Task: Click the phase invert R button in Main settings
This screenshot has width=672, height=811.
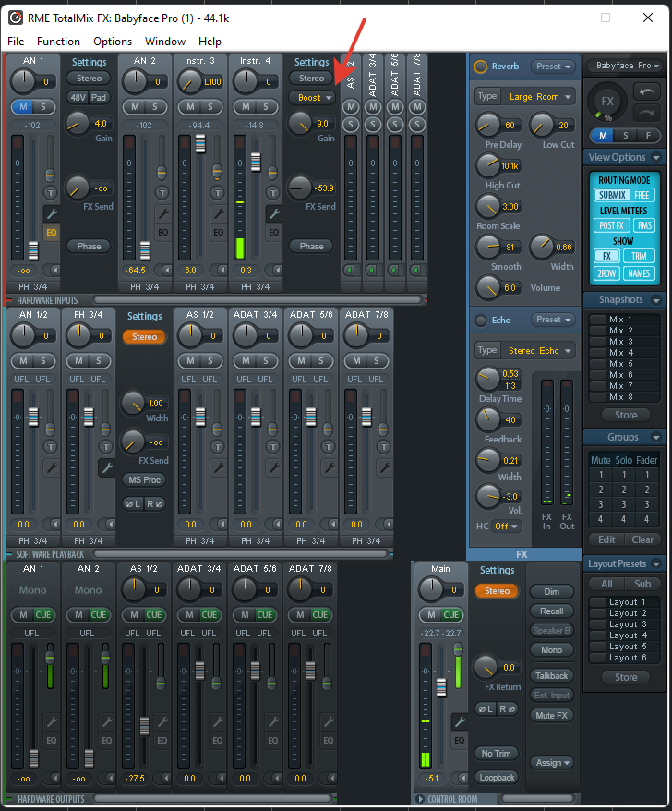Action: 507,709
